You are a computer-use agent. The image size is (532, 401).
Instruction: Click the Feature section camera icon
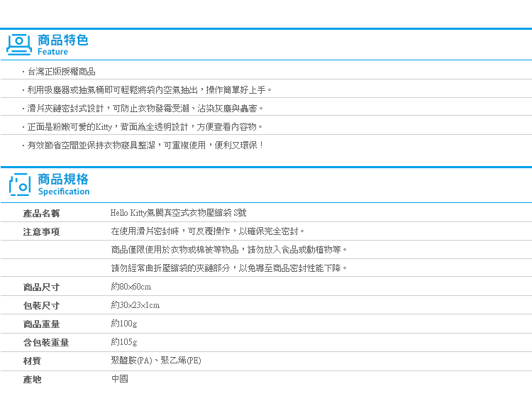click(19, 45)
